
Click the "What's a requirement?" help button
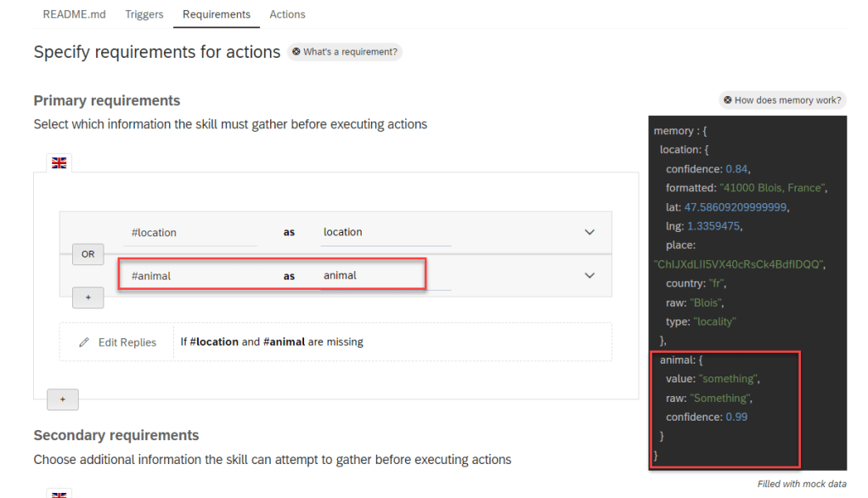[344, 52]
